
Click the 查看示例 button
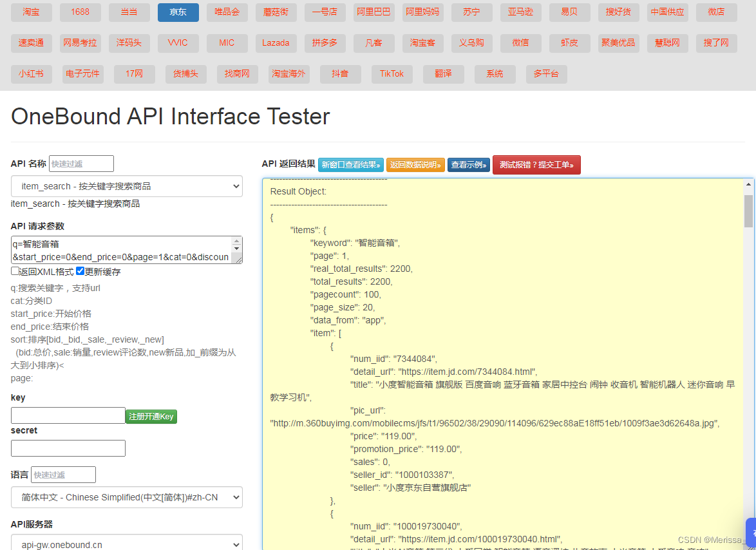click(x=469, y=165)
